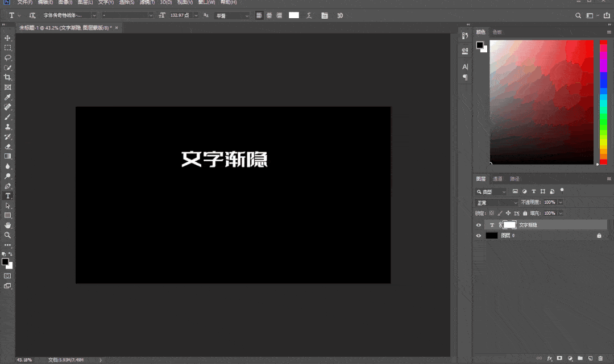
Task: Click the add layer style fx icon
Action: [550, 358]
